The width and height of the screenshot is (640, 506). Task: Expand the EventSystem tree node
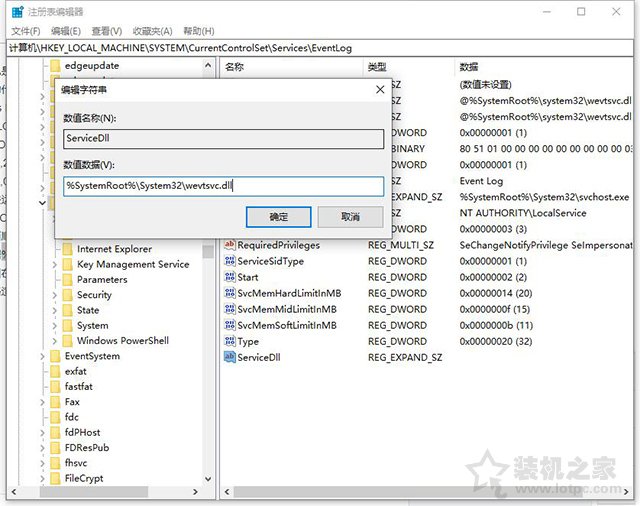click(42, 357)
